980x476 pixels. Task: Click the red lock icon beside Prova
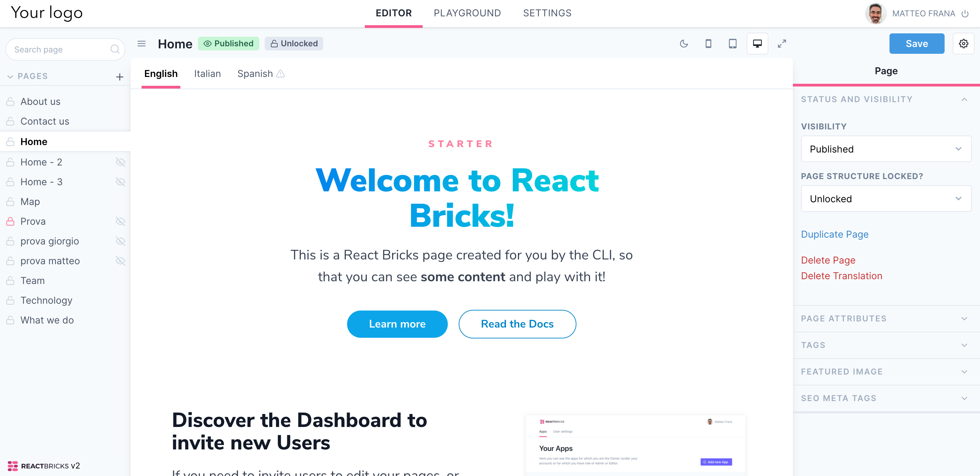tap(10, 221)
